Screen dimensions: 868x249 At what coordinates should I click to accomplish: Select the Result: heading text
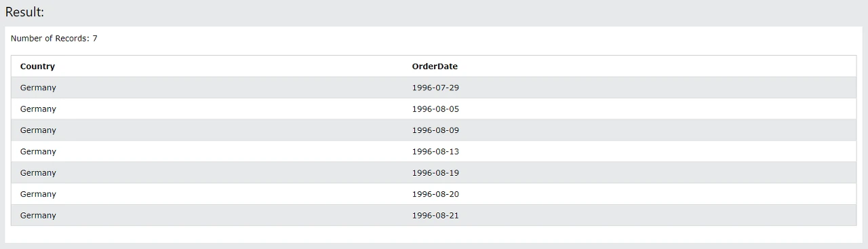[x=24, y=12]
